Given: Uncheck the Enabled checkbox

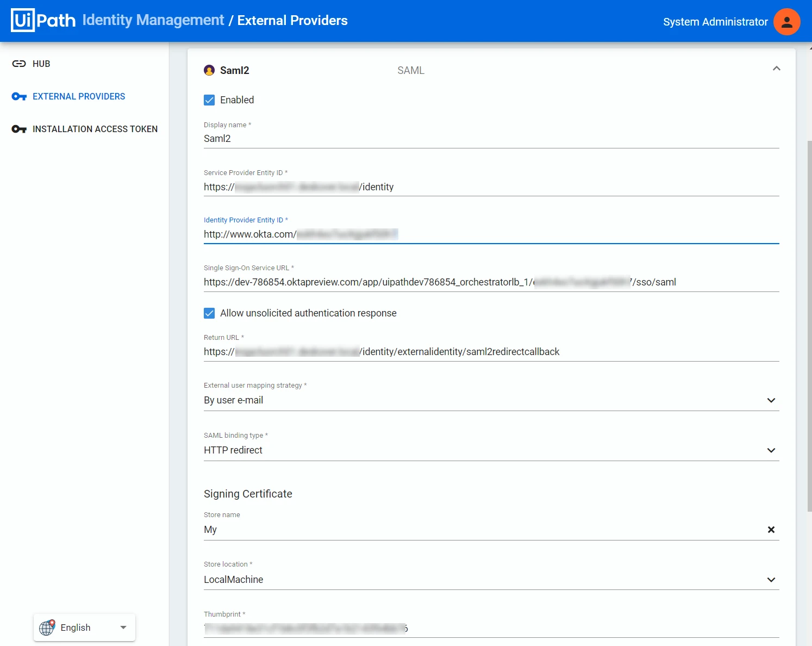Looking at the screenshot, I should coord(209,100).
